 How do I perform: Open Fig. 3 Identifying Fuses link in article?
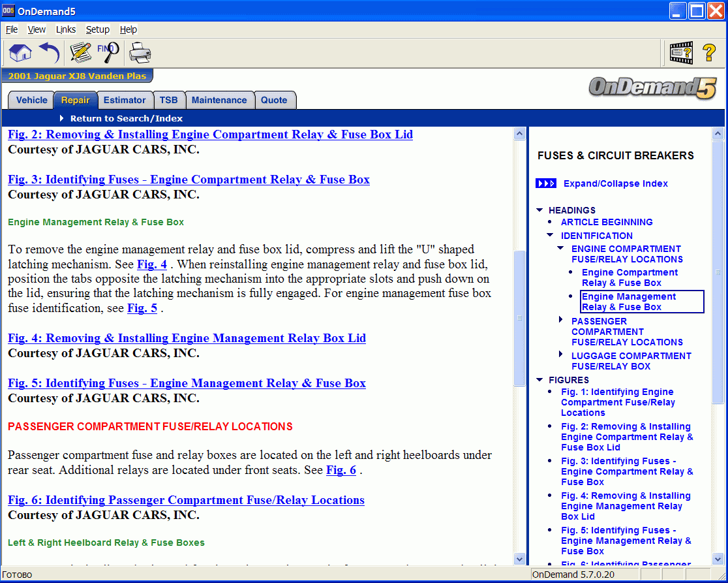[189, 180]
